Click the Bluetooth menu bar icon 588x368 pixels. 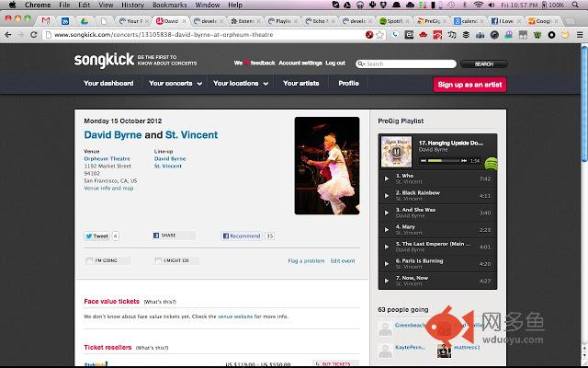point(465,5)
